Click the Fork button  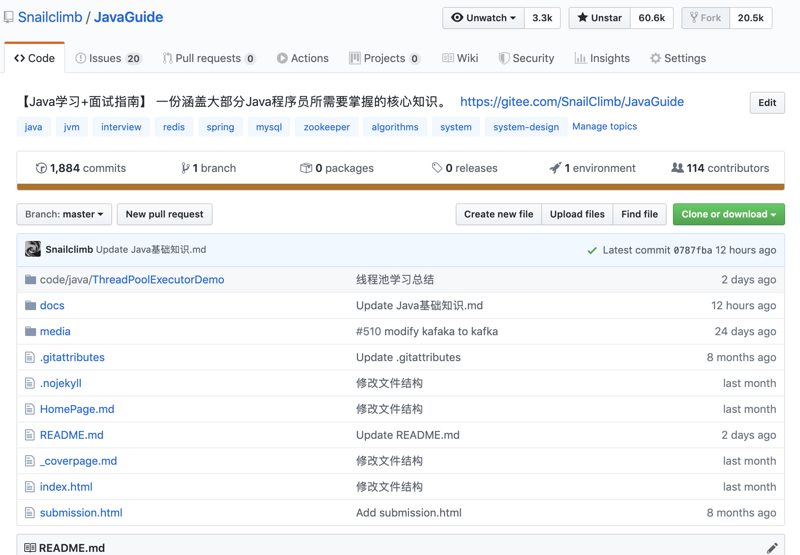pyautogui.click(x=706, y=18)
